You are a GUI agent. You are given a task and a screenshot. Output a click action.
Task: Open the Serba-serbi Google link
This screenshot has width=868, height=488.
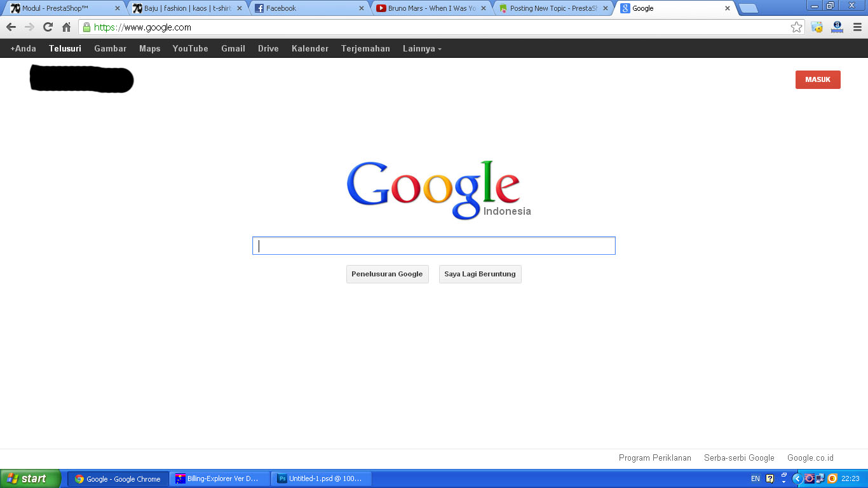tap(739, 457)
